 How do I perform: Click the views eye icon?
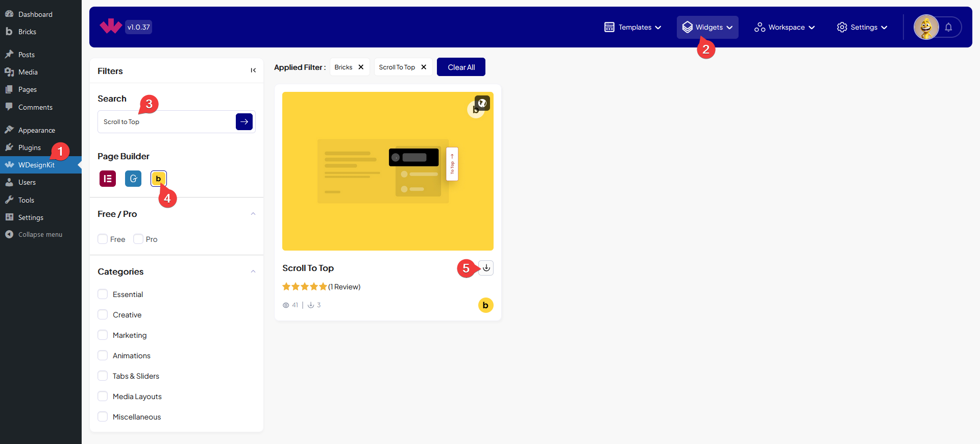tap(286, 305)
